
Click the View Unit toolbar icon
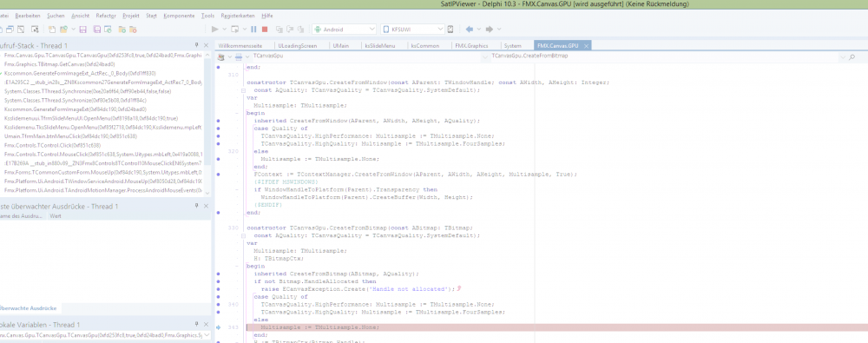click(2, 29)
